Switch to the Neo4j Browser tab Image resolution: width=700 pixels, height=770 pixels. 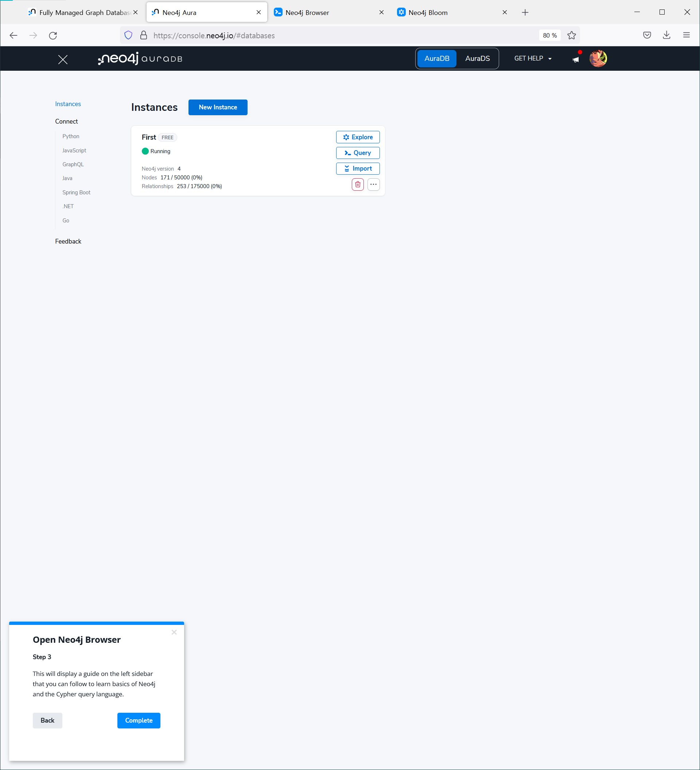pos(307,13)
